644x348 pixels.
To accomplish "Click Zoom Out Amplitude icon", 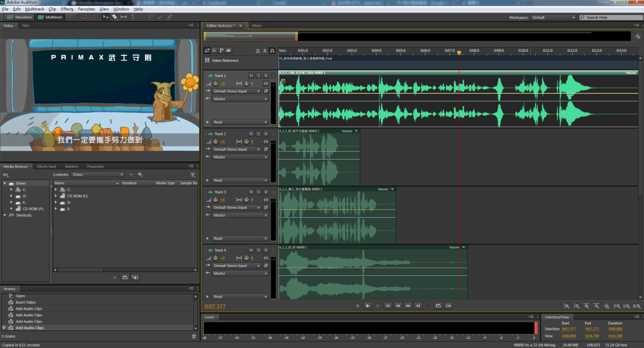I will pos(577,306).
